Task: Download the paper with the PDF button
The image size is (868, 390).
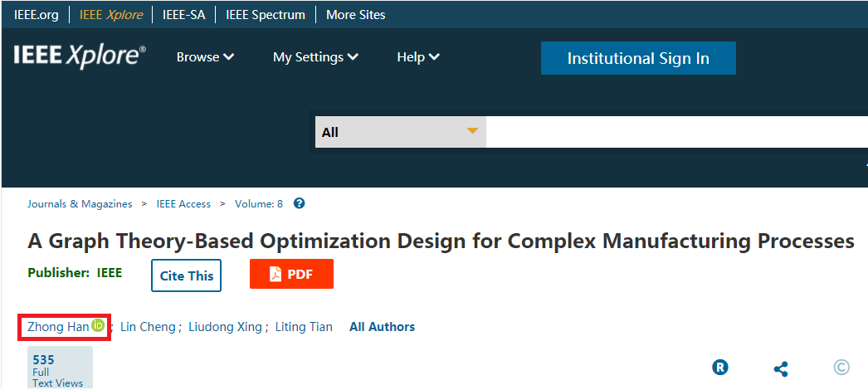Action: coord(292,274)
